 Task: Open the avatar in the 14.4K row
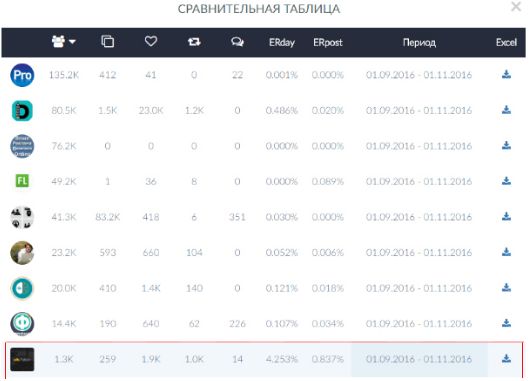pyautogui.click(x=22, y=324)
